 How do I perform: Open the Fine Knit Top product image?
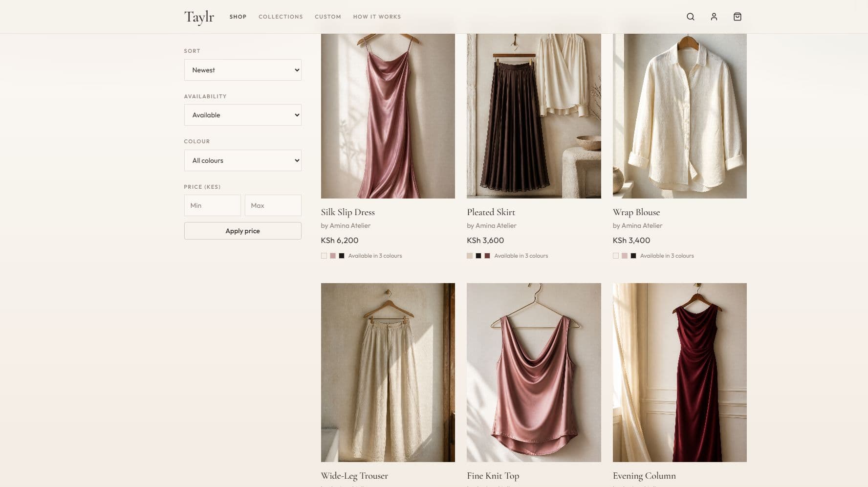534,373
